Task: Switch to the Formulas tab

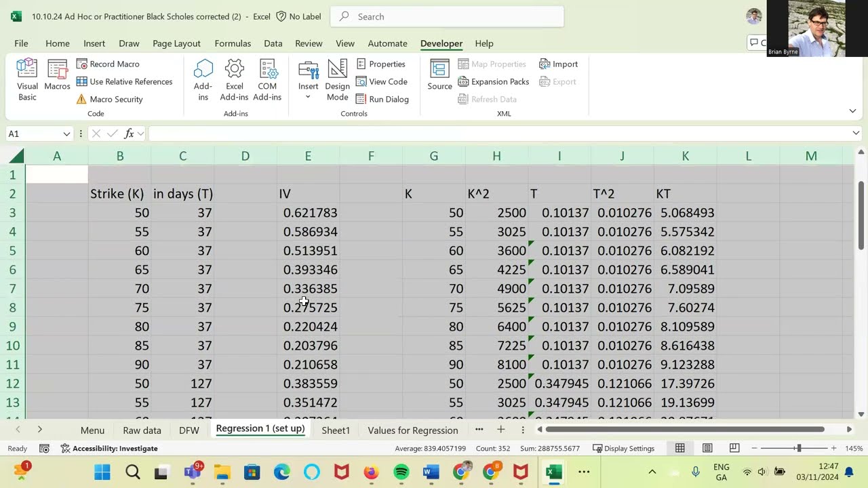Action: pos(233,43)
